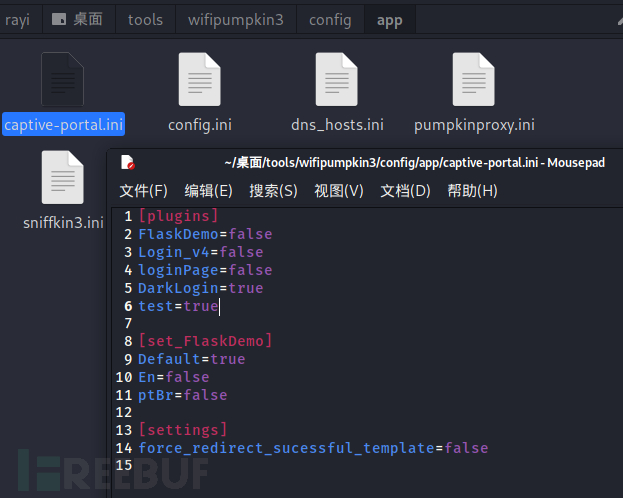This screenshot has height=498, width=623.
Task: Click the [plugins] section header line
Action: click(178, 216)
